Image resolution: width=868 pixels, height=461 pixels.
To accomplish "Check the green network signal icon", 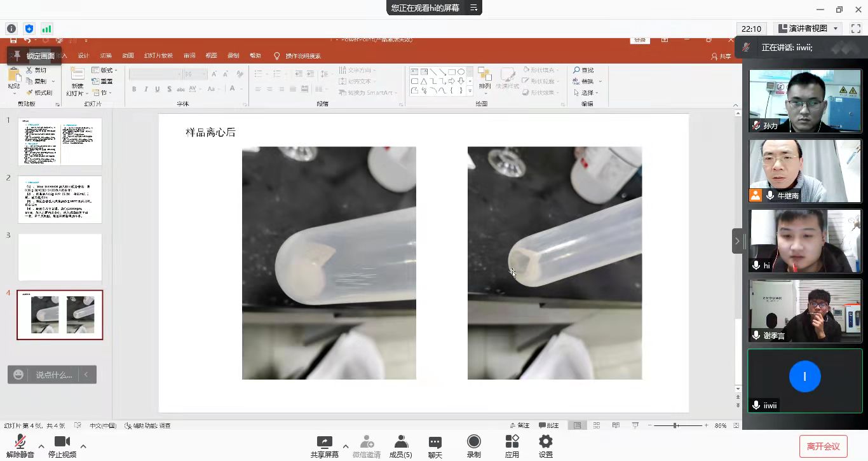I will (x=47, y=29).
